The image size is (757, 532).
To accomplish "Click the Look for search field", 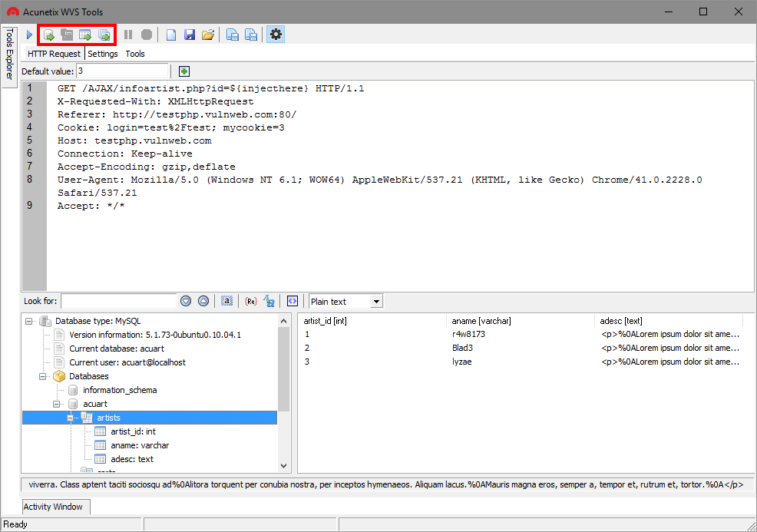I will [119, 301].
